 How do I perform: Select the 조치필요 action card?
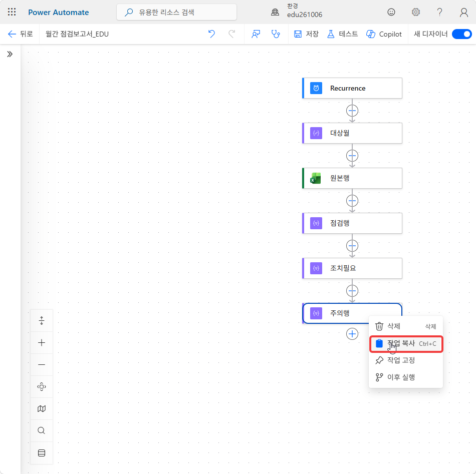tap(352, 268)
